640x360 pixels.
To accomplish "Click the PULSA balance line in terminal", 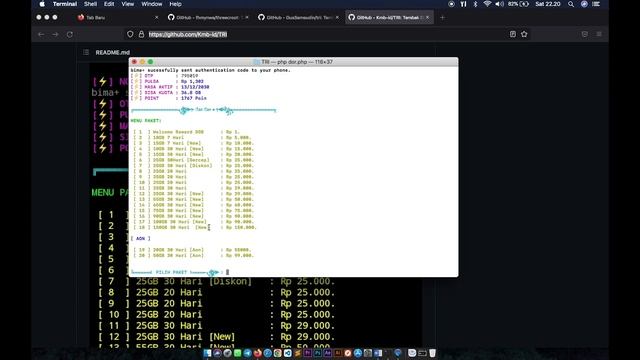I will pyautogui.click(x=167, y=82).
